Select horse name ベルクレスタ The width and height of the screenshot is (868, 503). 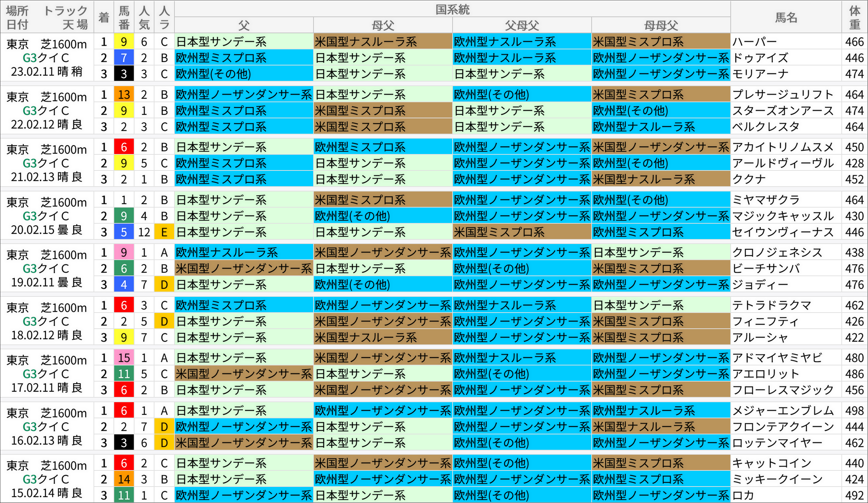tap(766, 127)
